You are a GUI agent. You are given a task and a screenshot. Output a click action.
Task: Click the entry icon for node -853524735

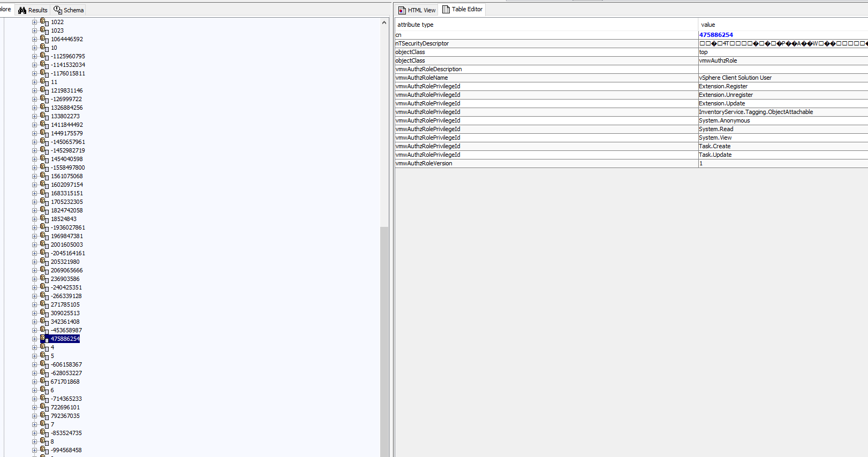(x=44, y=433)
